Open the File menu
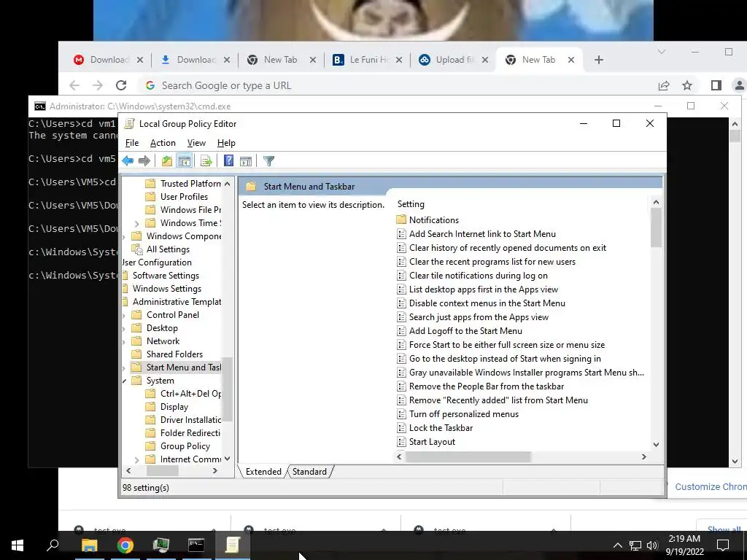 pos(132,143)
